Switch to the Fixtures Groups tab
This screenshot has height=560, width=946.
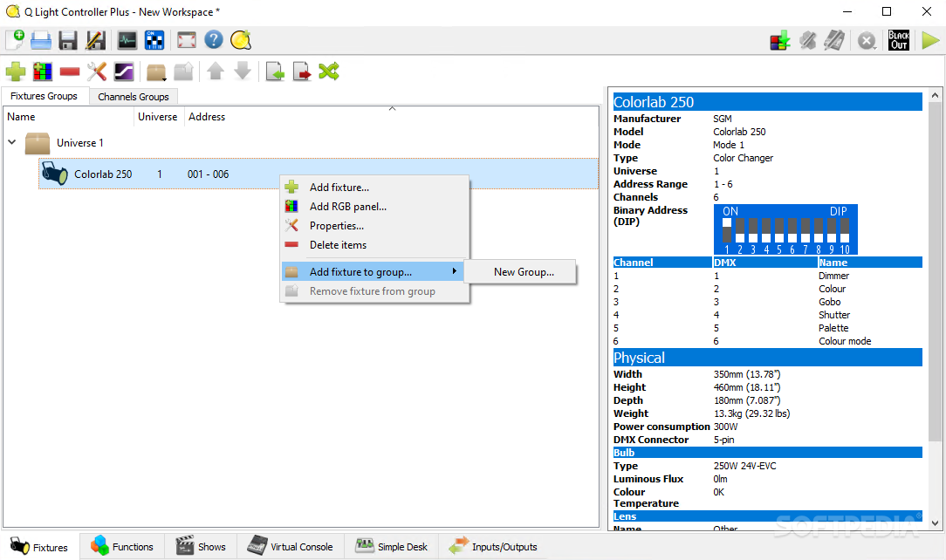[44, 96]
